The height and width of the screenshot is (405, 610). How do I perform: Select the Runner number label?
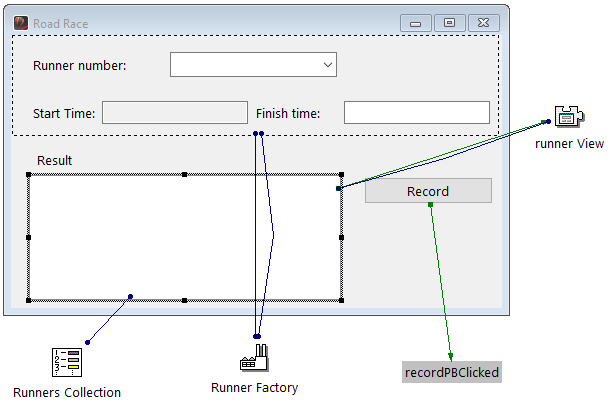tap(80, 66)
